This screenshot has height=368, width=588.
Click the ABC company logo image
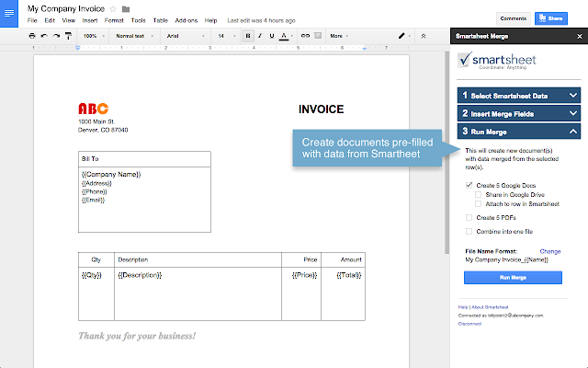pyautogui.click(x=94, y=109)
